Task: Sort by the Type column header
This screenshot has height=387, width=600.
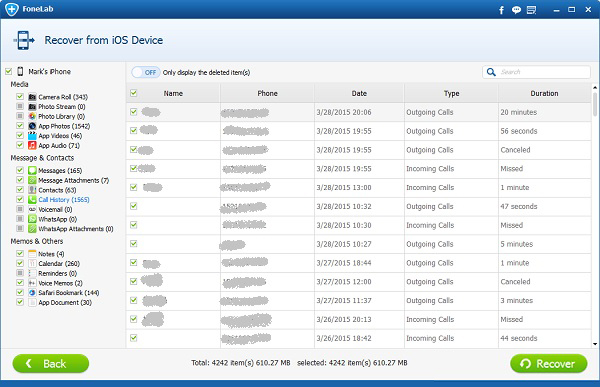Action: coord(452,93)
